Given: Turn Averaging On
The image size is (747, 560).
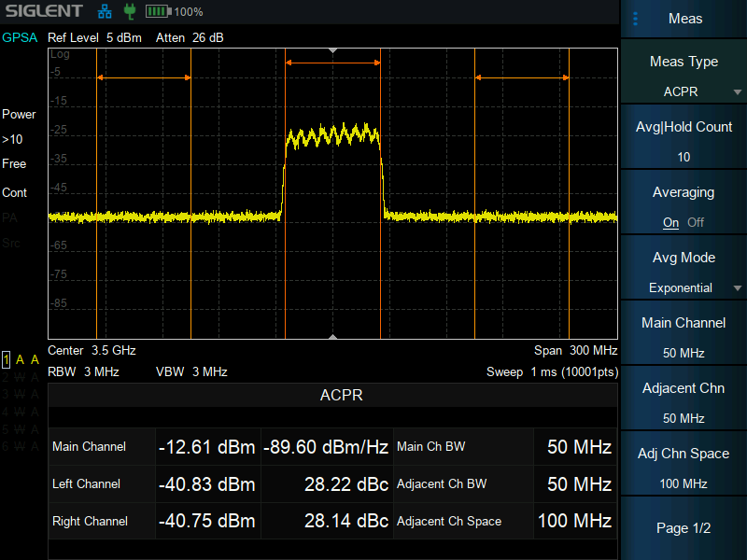Looking at the screenshot, I should 670,222.
